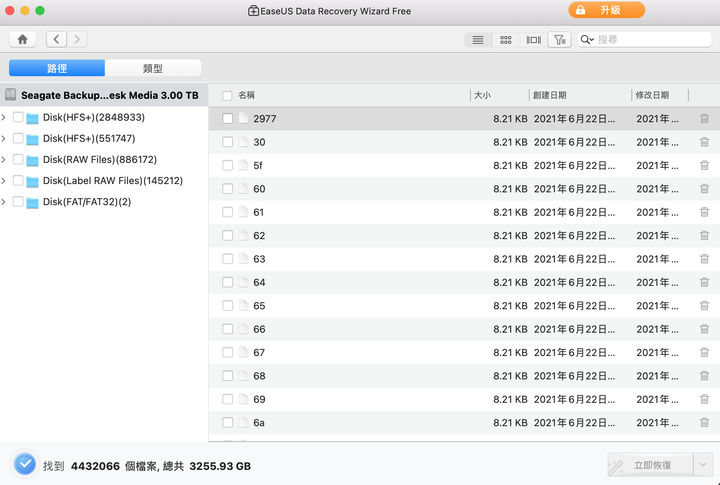Click the file name 64
The image size is (720, 485).
click(259, 282)
